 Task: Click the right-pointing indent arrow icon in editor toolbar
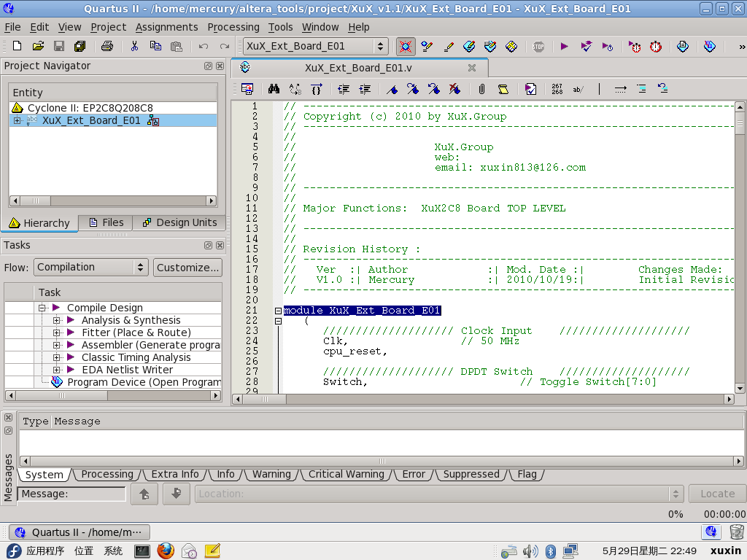pos(365,89)
